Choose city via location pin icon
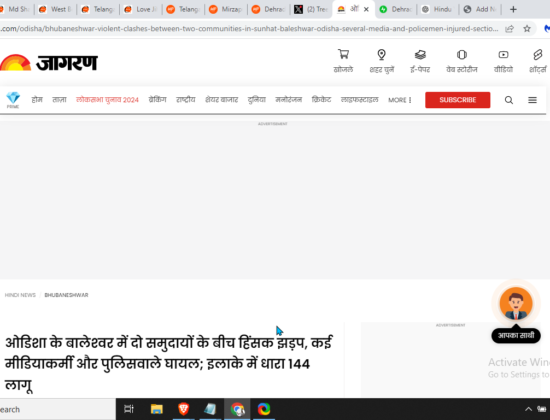 pyautogui.click(x=381, y=55)
